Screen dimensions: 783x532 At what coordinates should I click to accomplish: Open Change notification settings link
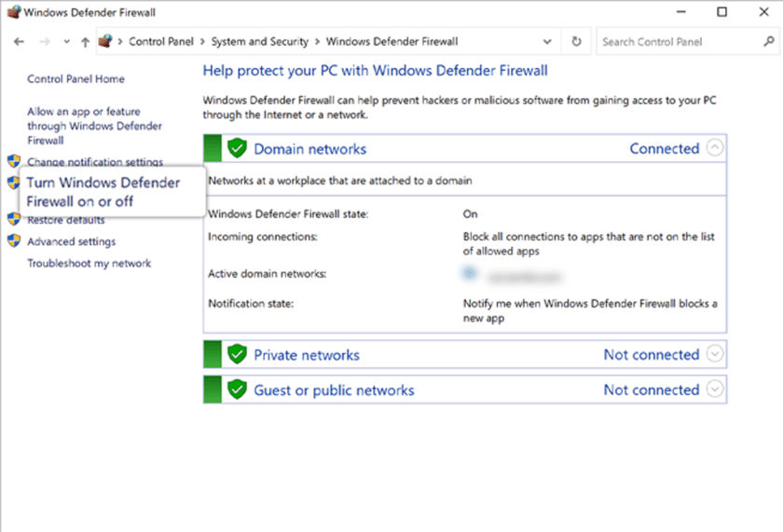click(x=95, y=162)
